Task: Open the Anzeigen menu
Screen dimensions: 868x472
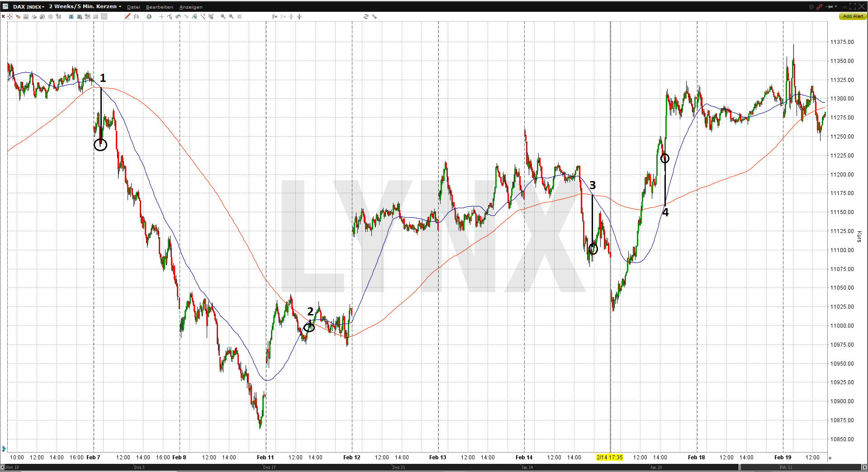Action: pyautogui.click(x=190, y=6)
